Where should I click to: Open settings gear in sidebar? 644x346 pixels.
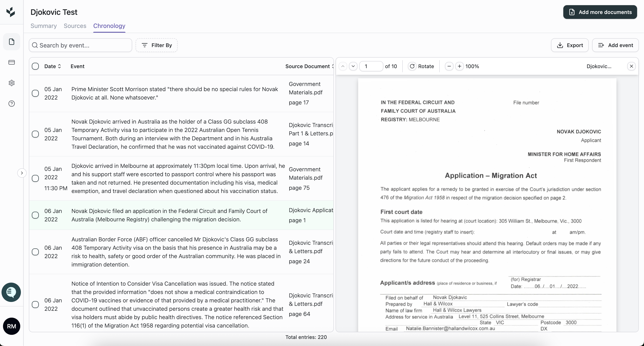click(11, 83)
